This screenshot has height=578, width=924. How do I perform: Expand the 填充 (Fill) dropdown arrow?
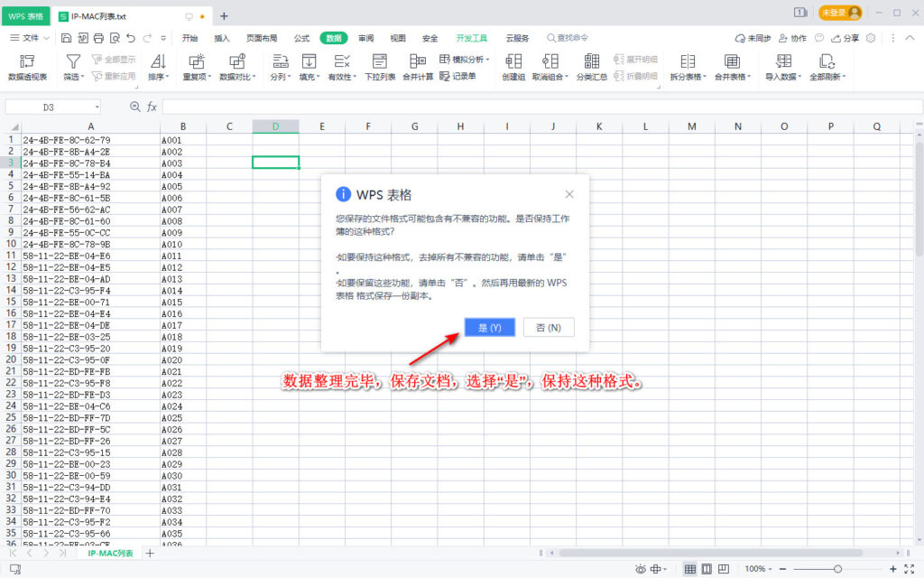318,75
